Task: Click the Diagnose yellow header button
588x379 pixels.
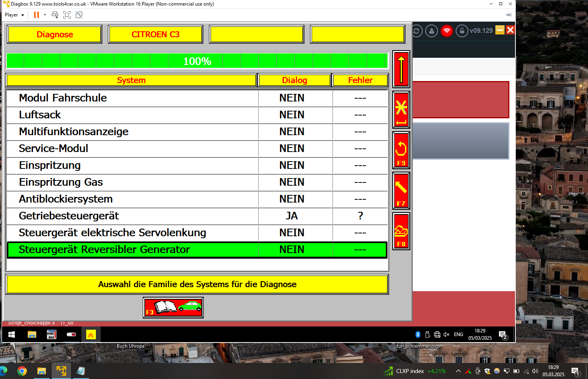Action: (x=55, y=34)
